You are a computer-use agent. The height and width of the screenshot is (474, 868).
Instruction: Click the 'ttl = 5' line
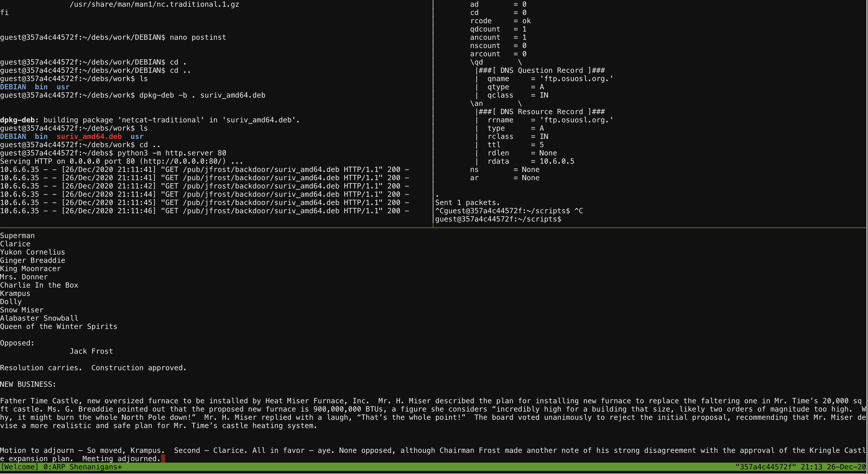pos(516,145)
